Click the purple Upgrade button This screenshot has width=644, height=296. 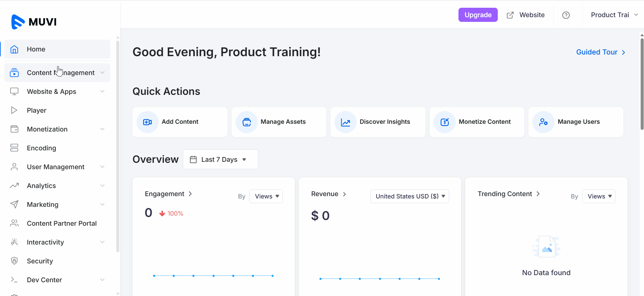(x=478, y=15)
